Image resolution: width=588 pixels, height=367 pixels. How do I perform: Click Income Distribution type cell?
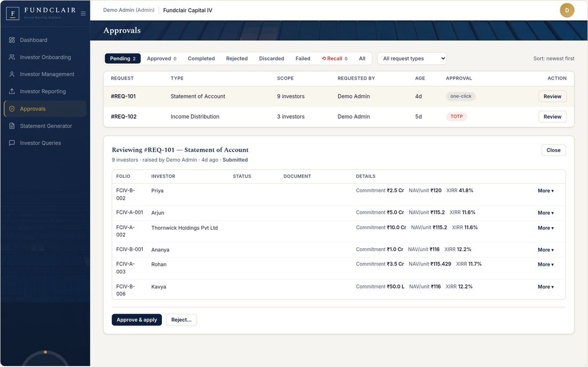(x=195, y=116)
